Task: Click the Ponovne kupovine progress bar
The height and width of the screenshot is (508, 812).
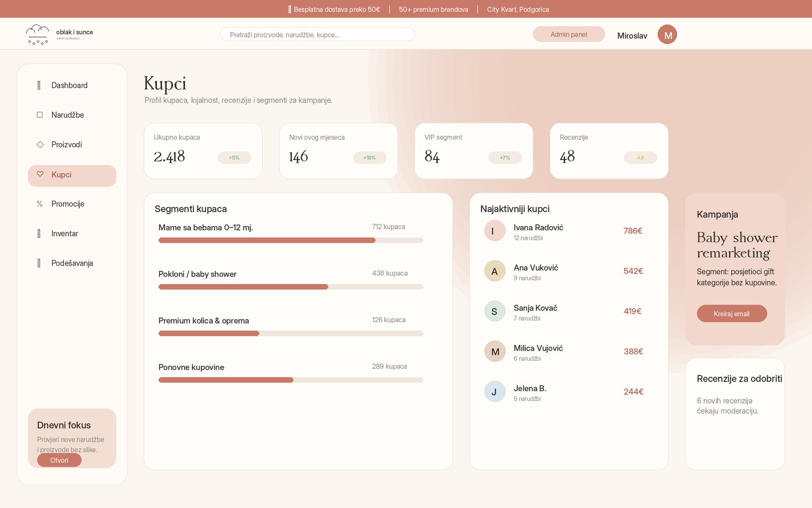Action: pos(291,380)
